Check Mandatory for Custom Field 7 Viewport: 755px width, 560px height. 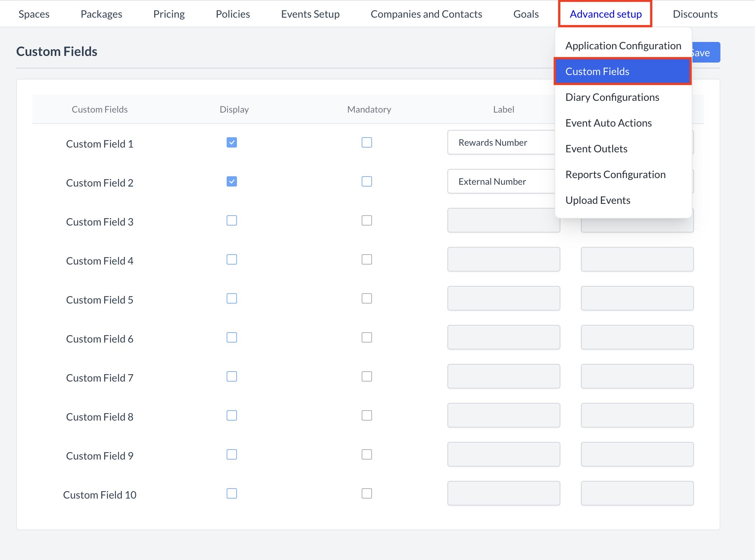coord(367,376)
